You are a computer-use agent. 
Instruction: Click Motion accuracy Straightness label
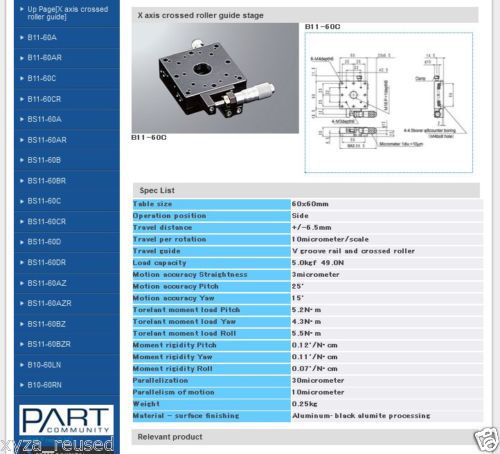click(190, 274)
